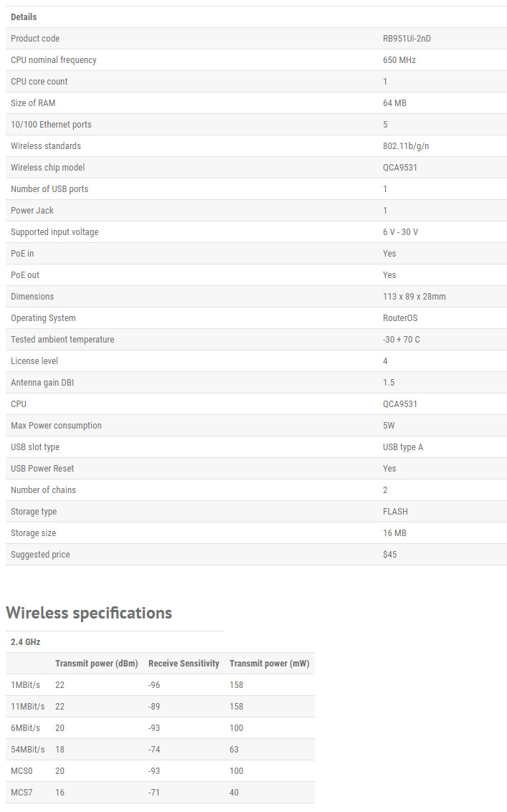Select the Supported input voltage label

pyautogui.click(x=55, y=232)
